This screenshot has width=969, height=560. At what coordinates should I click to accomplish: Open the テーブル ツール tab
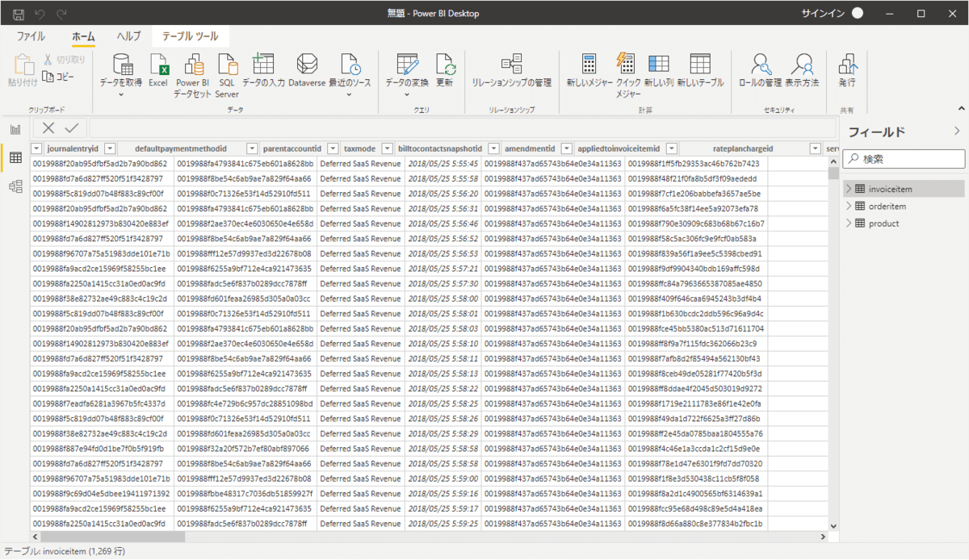coord(190,36)
